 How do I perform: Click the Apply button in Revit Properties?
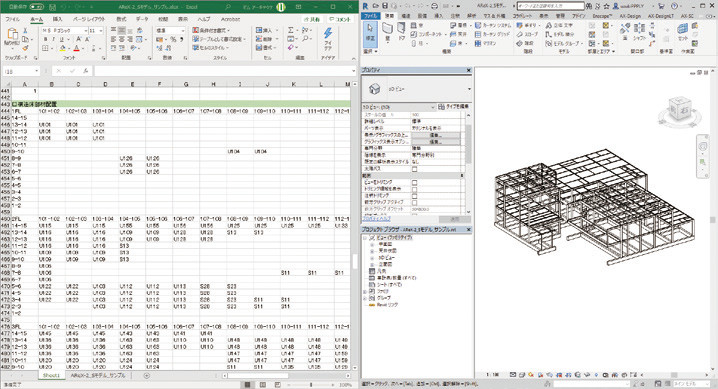click(x=455, y=219)
